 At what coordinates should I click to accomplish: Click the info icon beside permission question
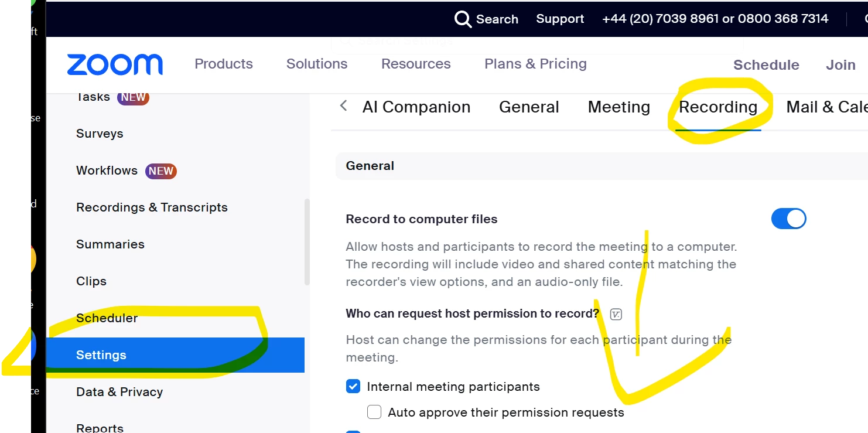[616, 314]
